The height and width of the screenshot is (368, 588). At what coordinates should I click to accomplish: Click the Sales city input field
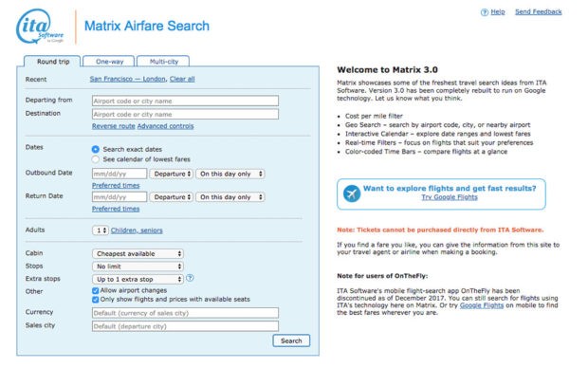point(185,326)
